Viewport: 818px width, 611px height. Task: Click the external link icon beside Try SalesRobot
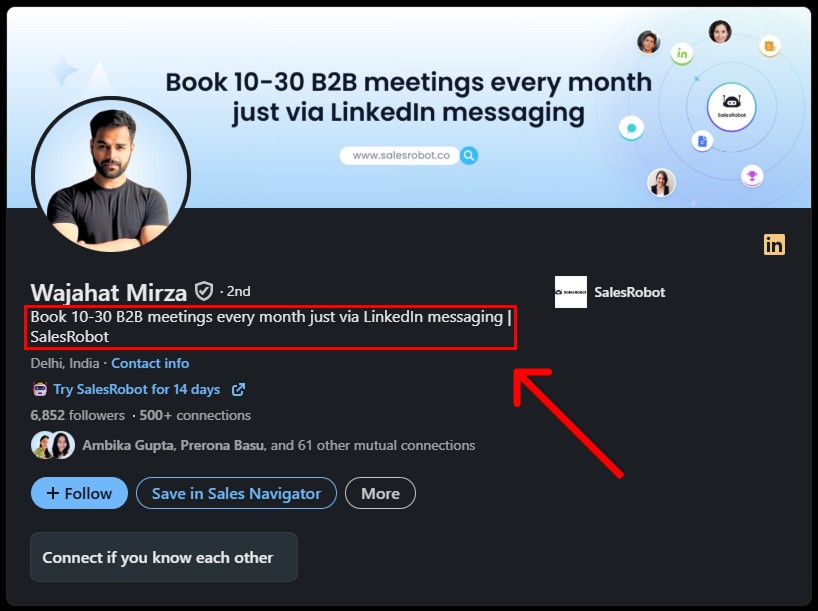[238, 389]
